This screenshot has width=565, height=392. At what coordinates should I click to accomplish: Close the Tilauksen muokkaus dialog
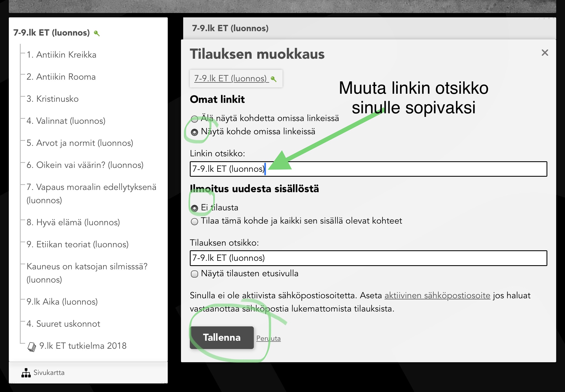point(545,53)
